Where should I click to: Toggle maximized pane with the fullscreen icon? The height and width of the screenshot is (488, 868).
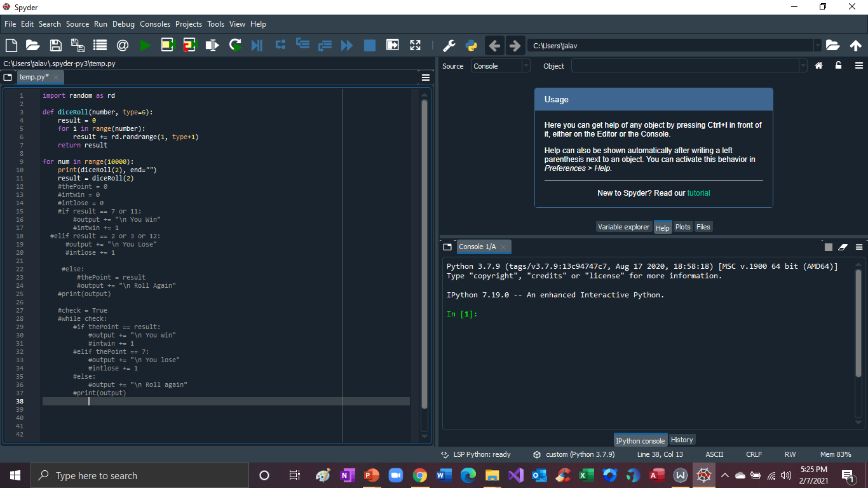click(415, 45)
